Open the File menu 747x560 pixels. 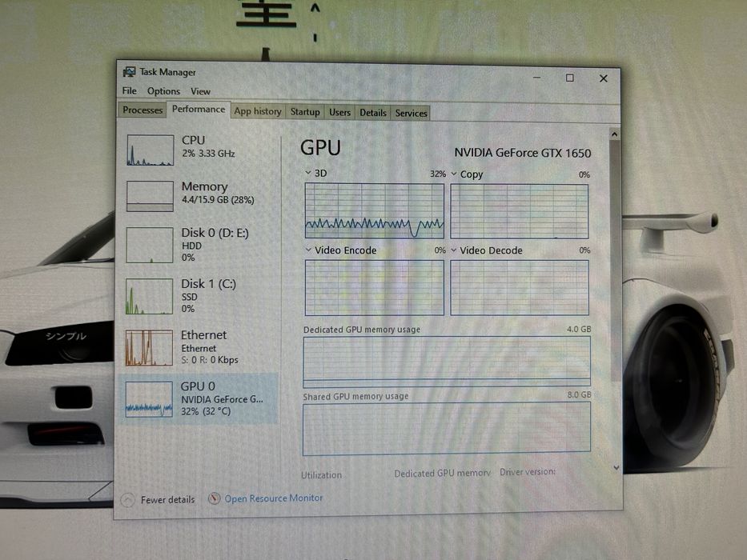[129, 90]
